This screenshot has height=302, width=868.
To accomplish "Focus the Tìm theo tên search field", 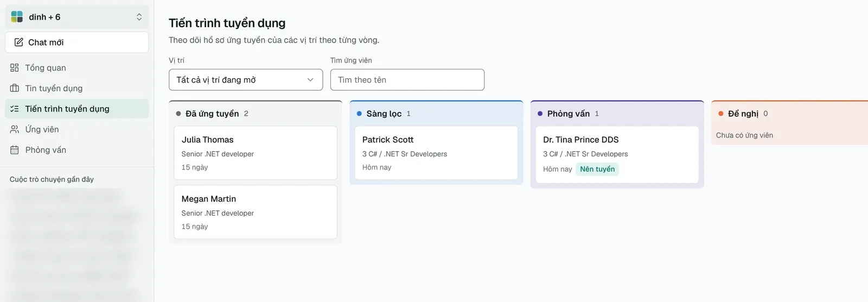I will click(407, 80).
